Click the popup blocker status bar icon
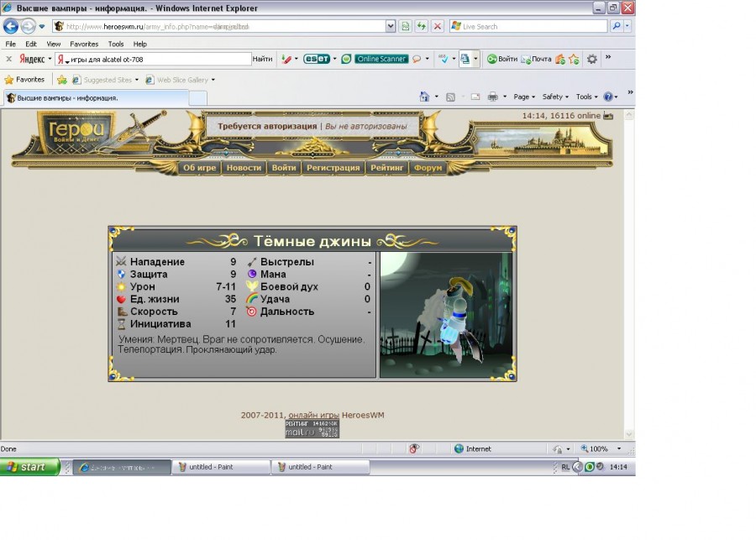 click(x=413, y=448)
